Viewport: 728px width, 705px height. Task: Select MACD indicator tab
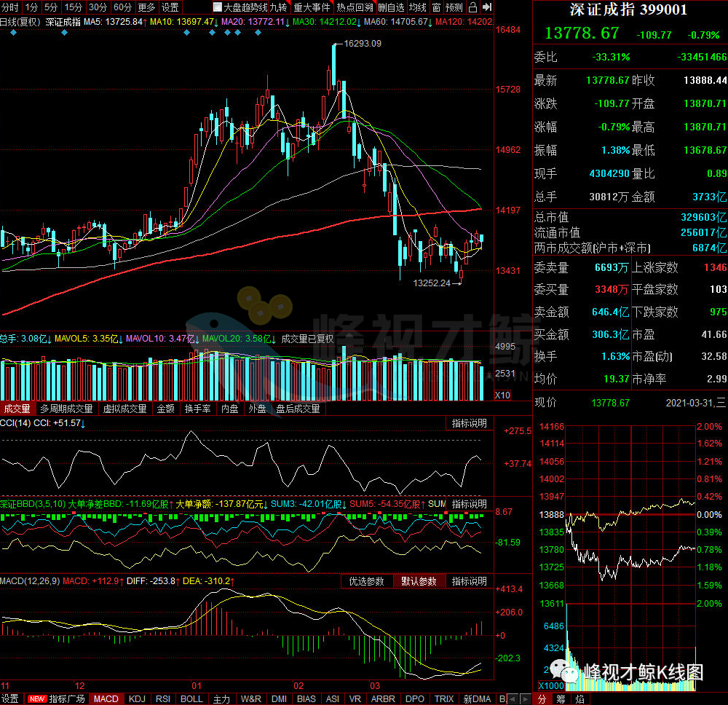[106, 698]
